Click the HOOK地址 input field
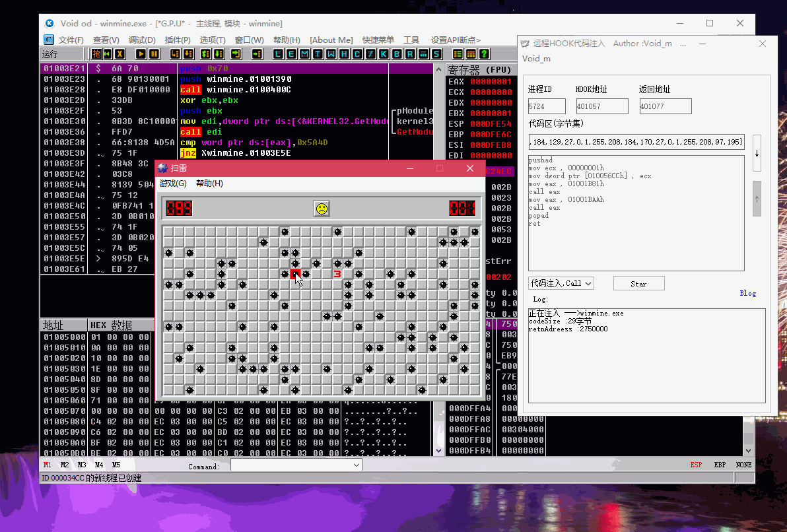 click(601, 106)
